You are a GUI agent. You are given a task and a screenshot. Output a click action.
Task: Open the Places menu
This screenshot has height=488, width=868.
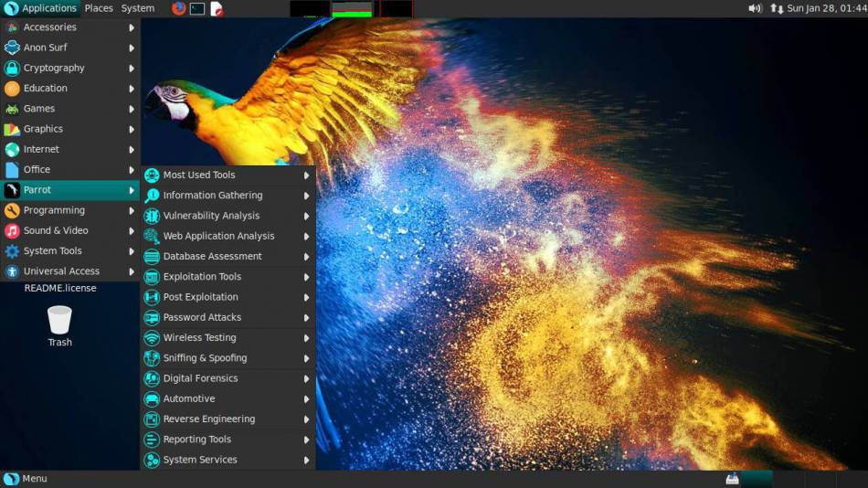coord(99,8)
